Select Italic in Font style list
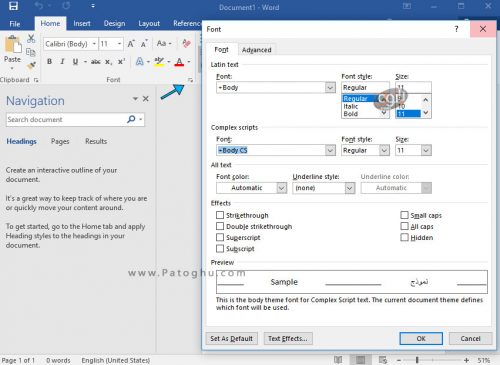Screen dimensions: 500x365 [x=351, y=106]
